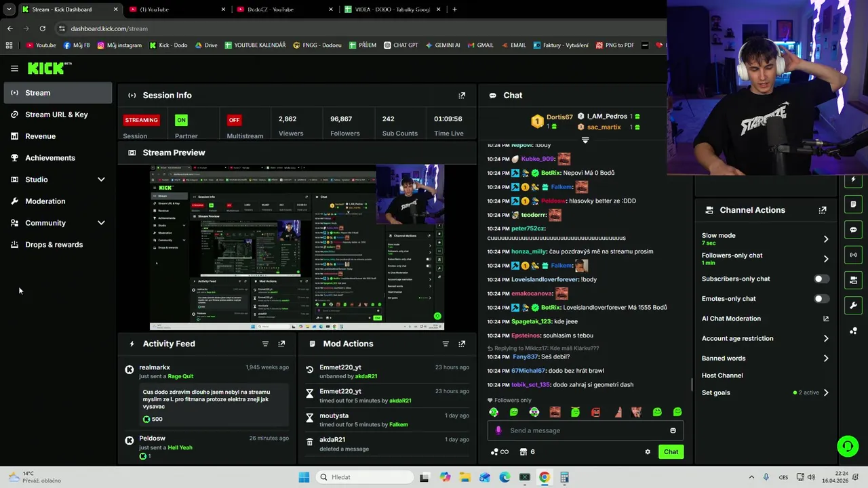Click akdaR21 in unbanned mod action row
868x488 pixels.
(x=366, y=376)
